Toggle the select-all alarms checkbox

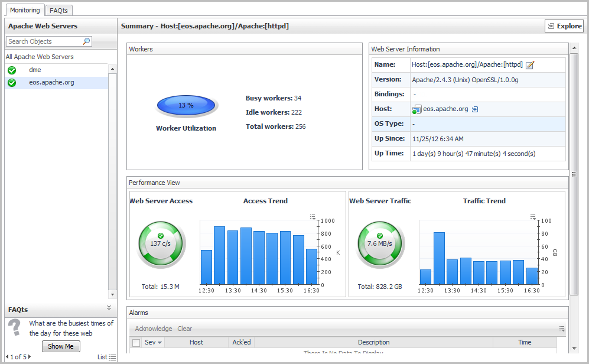(x=136, y=343)
